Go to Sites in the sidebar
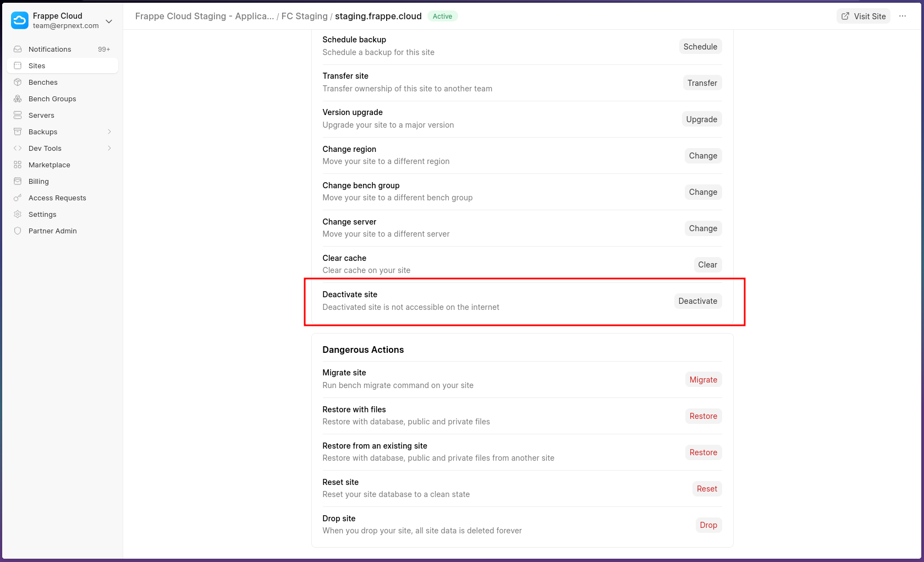 pos(37,66)
